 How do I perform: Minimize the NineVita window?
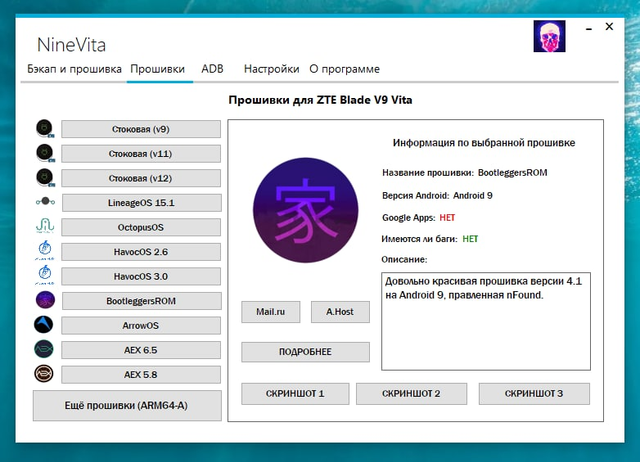point(589,29)
